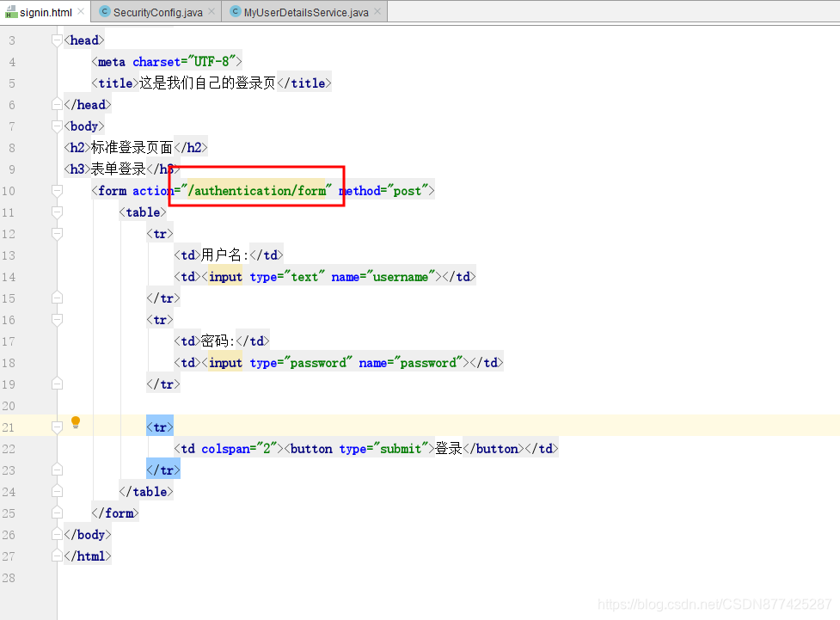The image size is (840, 620).
Task: Click the 密码: table cell text
Action: (218, 341)
